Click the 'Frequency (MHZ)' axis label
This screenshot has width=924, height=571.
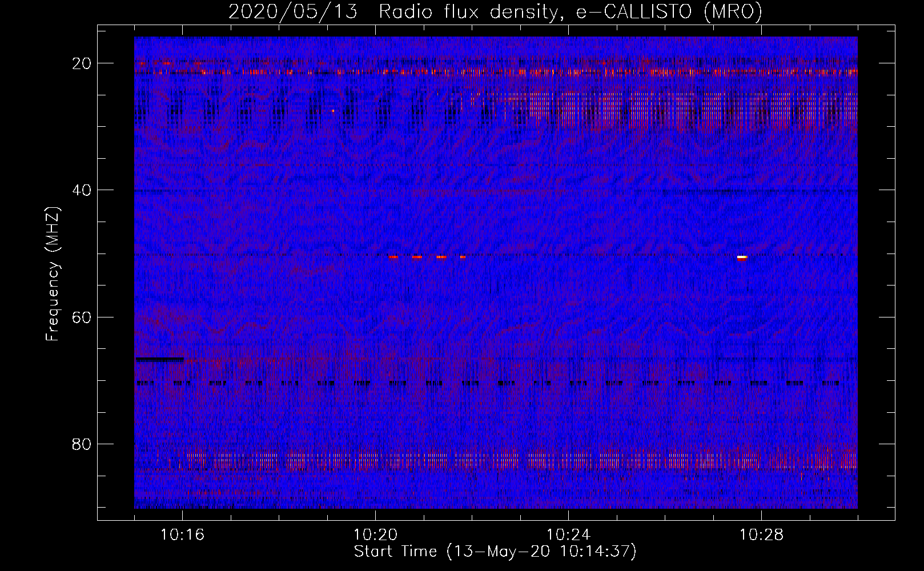pos(53,274)
